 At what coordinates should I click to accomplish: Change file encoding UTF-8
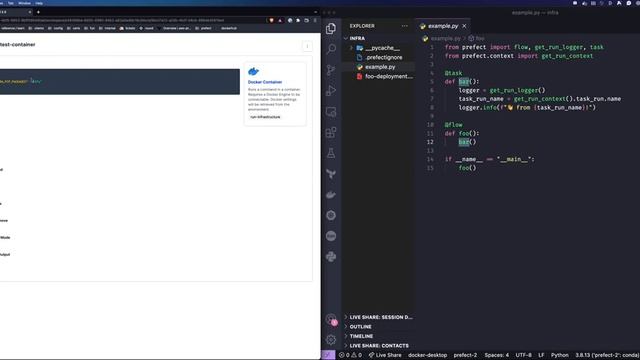(523, 355)
